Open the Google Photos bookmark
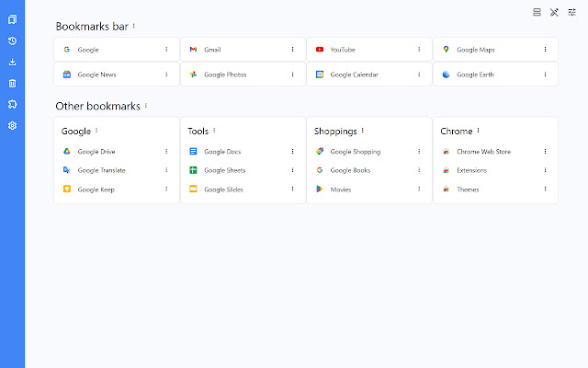The height and width of the screenshot is (368, 588). 243,75
